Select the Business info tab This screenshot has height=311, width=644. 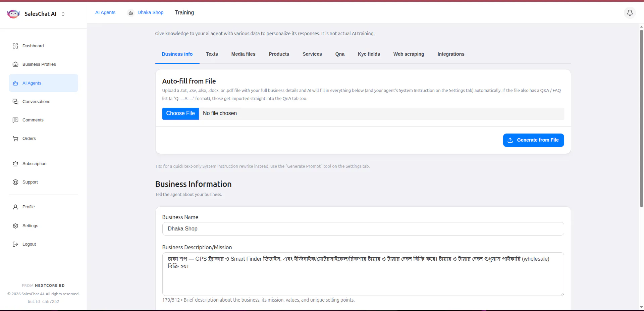[177, 54]
